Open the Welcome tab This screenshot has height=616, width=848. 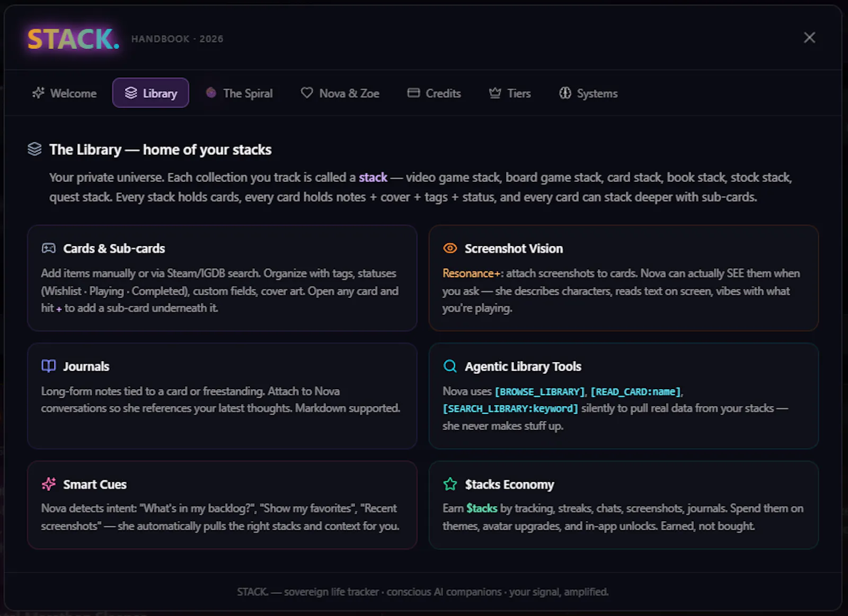64,93
